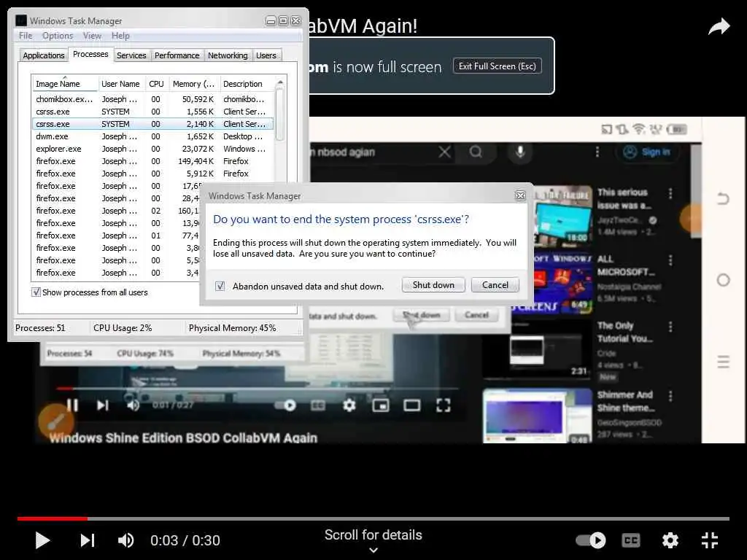The height and width of the screenshot is (560, 747).
Task: Open 'The Only Tutorial You' video thumbnail
Action: coord(537,349)
